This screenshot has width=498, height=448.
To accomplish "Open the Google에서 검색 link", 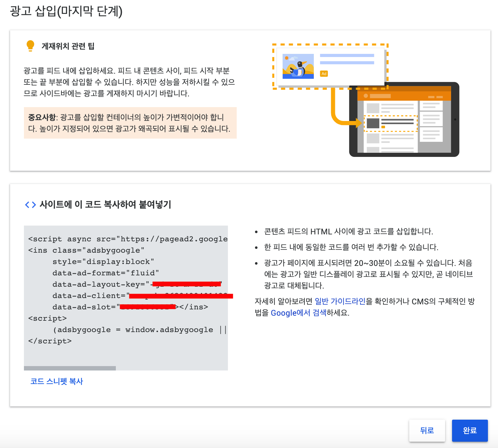I will coord(298,313).
